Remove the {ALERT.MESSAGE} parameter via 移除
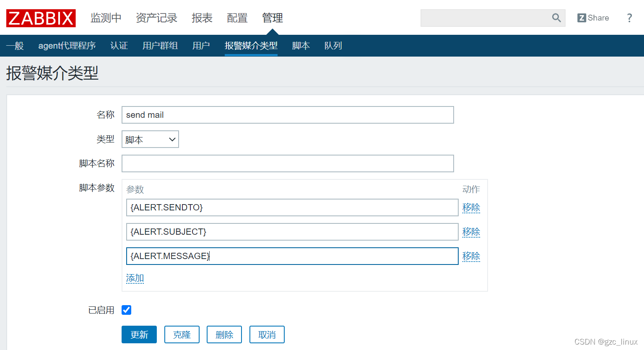Screen dimensions: 644x350 click(471, 256)
